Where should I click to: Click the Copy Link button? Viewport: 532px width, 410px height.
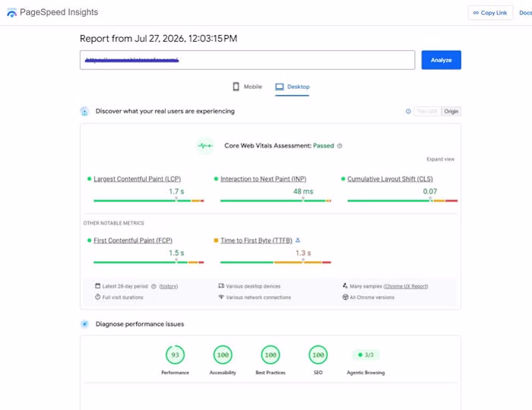click(490, 13)
